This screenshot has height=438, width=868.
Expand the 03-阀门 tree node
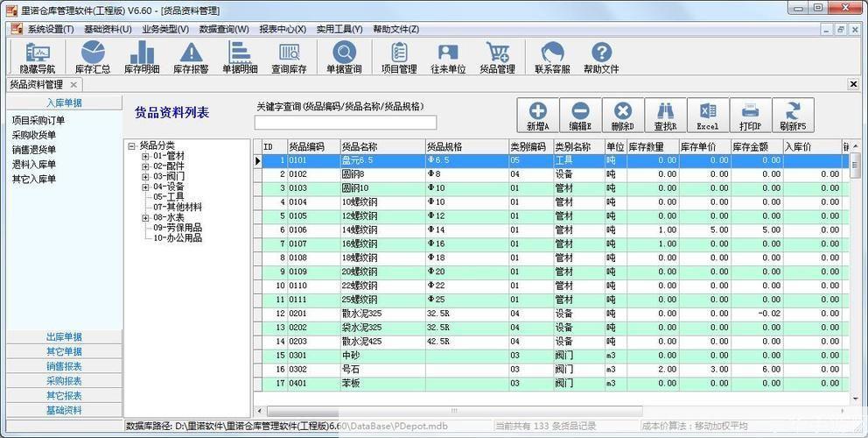point(145,177)
